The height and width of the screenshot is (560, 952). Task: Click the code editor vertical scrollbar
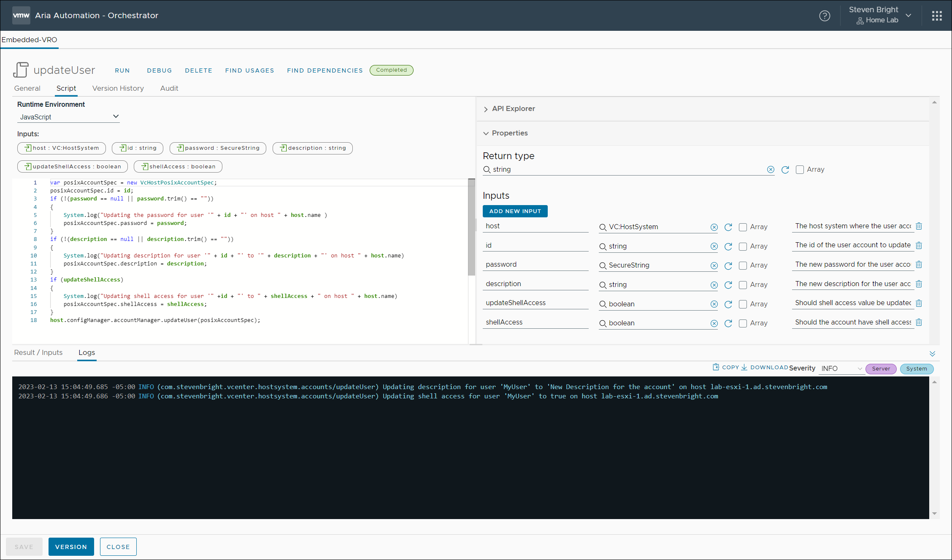(x=472, y=228)
